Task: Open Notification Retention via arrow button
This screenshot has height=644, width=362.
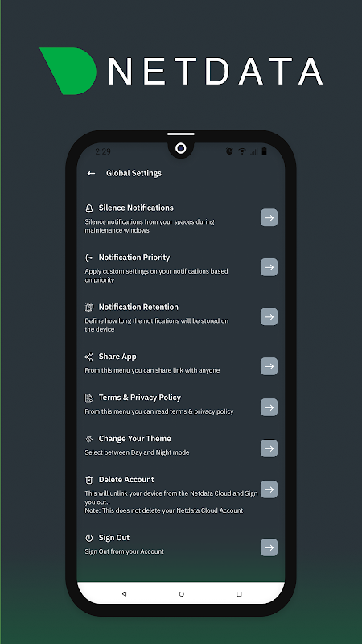Action: 269,316
